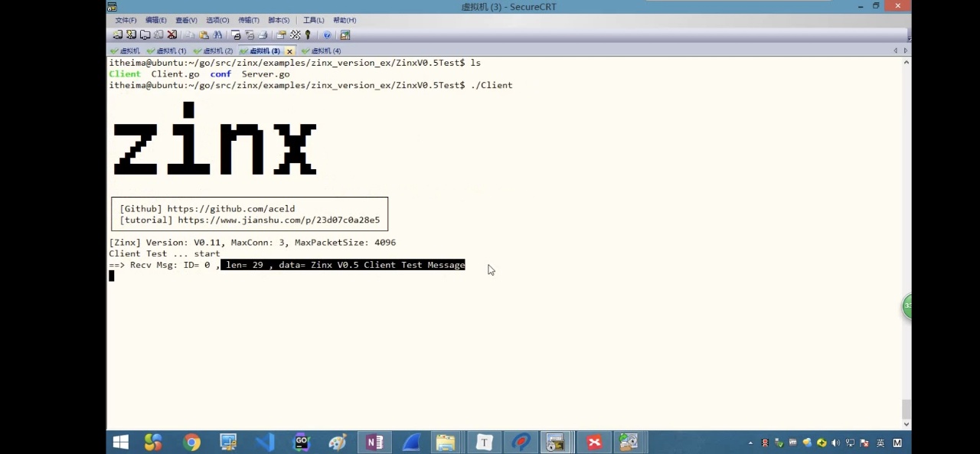Click the SecureCRT taskbar icon

pos(556,443)
